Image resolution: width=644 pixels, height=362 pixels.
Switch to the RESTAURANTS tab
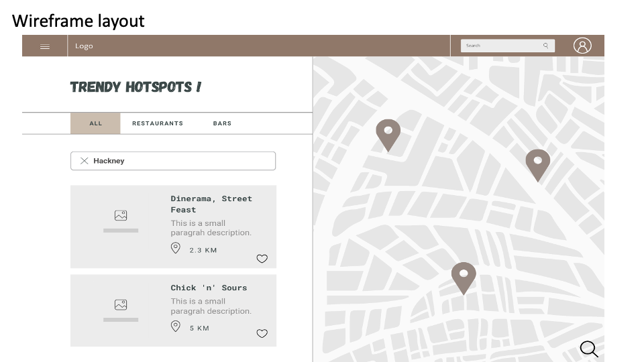[158, 123]
